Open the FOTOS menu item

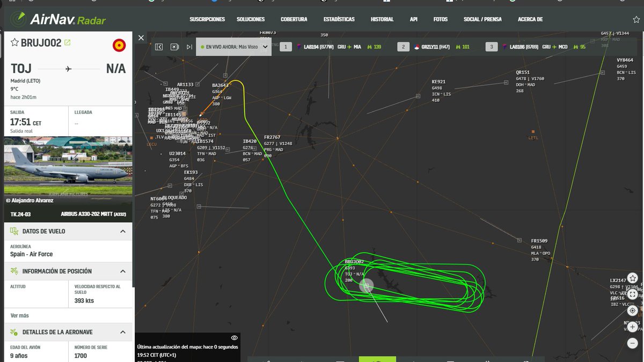tap(441, 19)
